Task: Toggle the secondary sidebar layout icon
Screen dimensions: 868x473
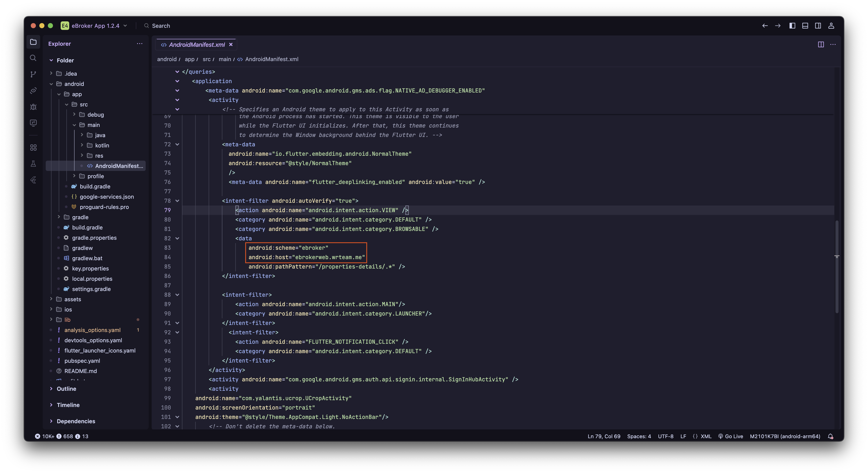Action: pos(818,26)
